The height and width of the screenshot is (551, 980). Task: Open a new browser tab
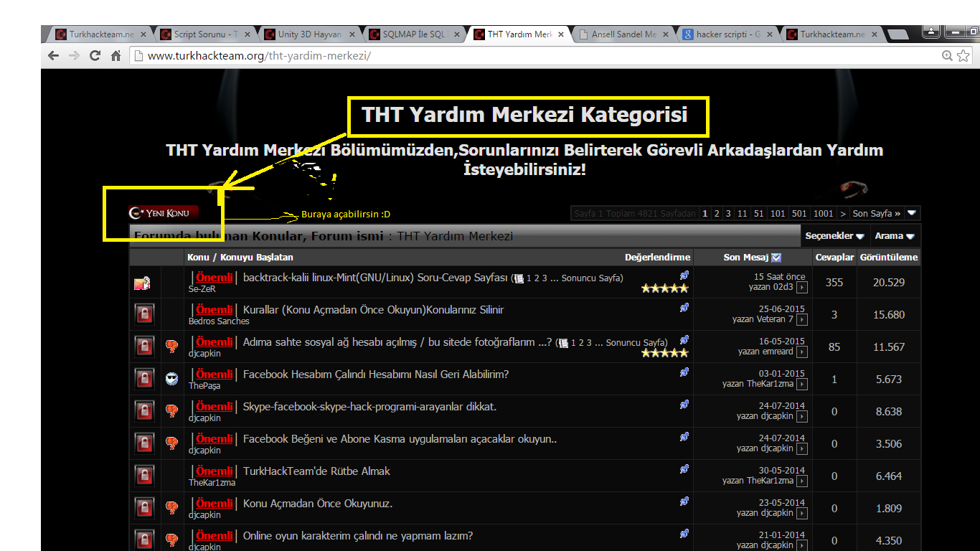[x=897, y=34]
